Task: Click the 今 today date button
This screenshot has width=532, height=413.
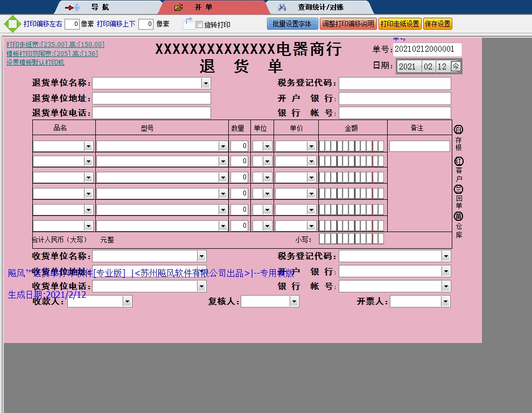Action: (457, 66)
